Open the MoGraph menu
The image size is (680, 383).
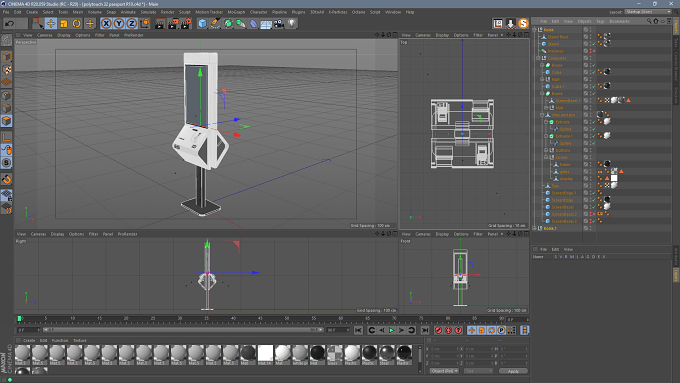236,12
